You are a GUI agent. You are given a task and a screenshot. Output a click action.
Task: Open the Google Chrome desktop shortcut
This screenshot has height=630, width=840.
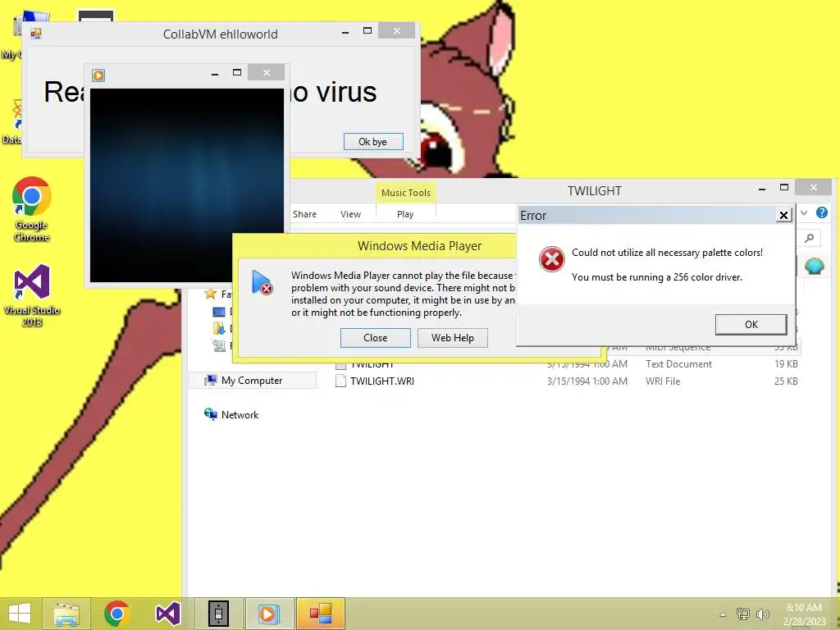tap(32, 209)
